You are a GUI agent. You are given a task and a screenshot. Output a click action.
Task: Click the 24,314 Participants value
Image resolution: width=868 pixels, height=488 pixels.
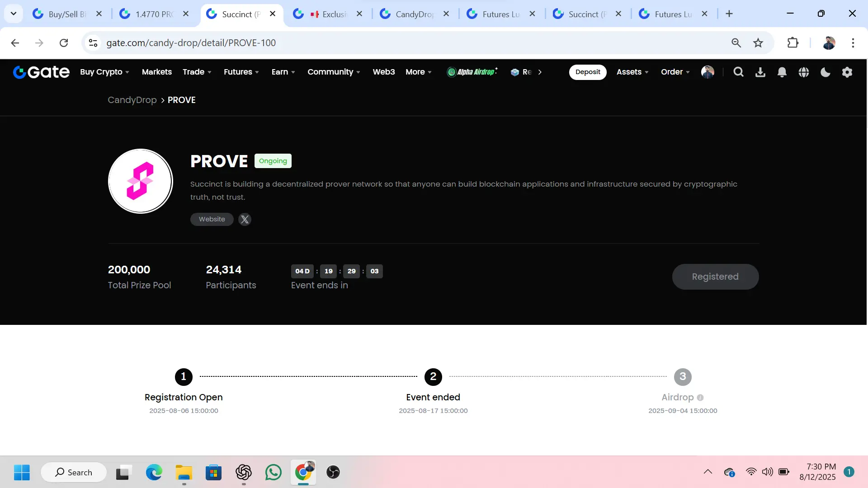224,270
